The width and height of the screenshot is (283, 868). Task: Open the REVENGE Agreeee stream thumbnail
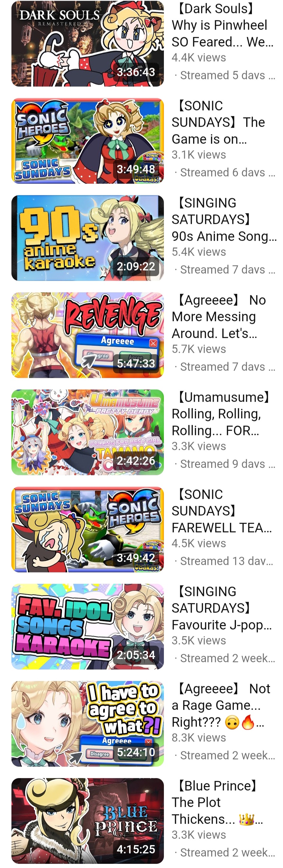88,335
